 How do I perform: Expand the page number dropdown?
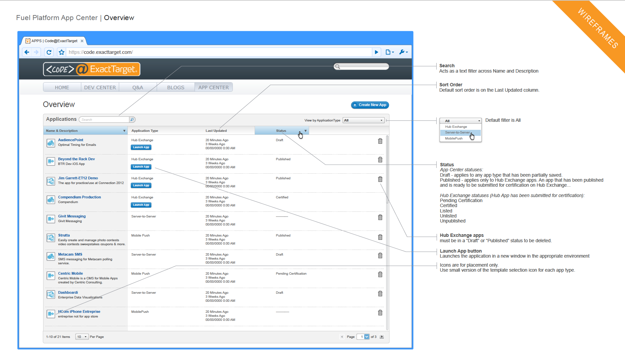point(367,337)
